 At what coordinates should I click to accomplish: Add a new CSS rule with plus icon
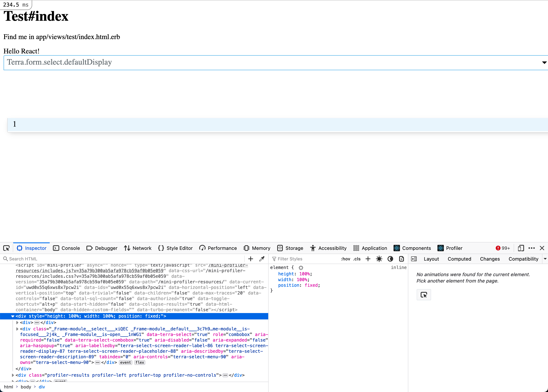(x=368, y=259)
